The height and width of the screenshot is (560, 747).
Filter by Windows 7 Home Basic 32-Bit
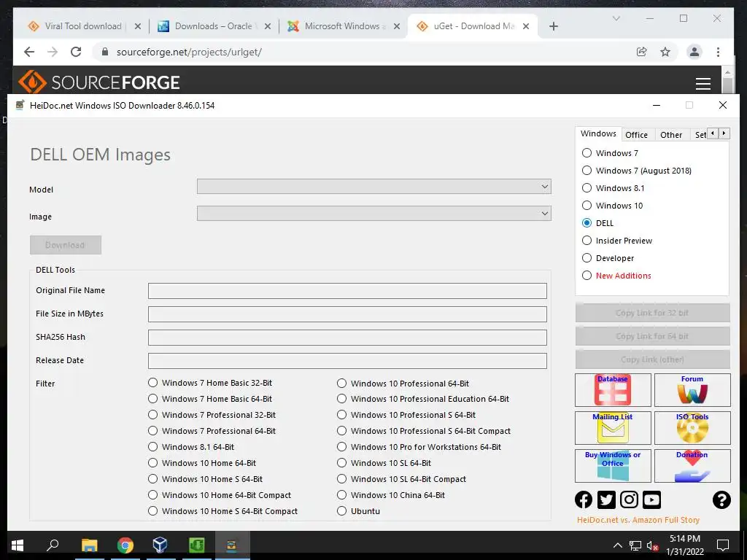pyautogui.click(x=210, y=383)
